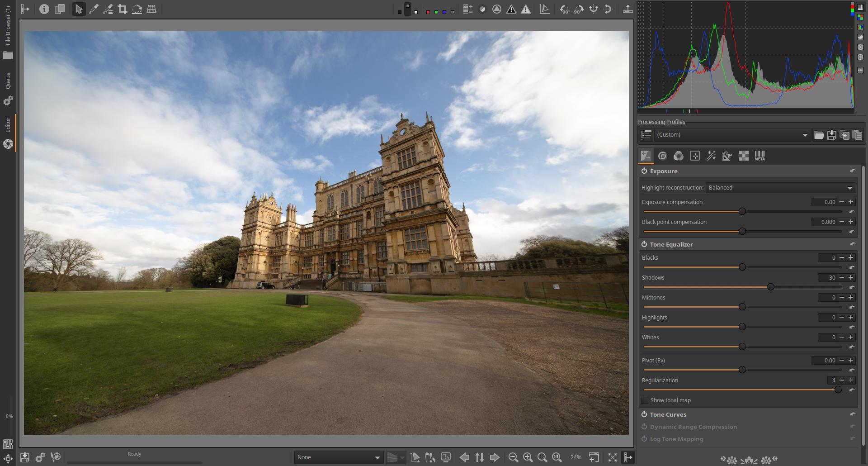The height and width of the screenshot is (466, 868).
Task: Expand the Tone Curves section
Action: tap(668, 414)
